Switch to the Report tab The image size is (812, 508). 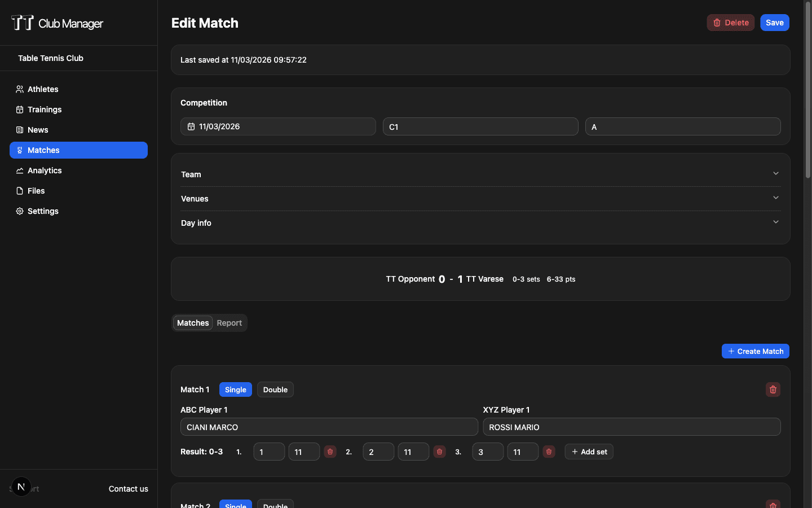pyautogui.click(x=229, y=323)
